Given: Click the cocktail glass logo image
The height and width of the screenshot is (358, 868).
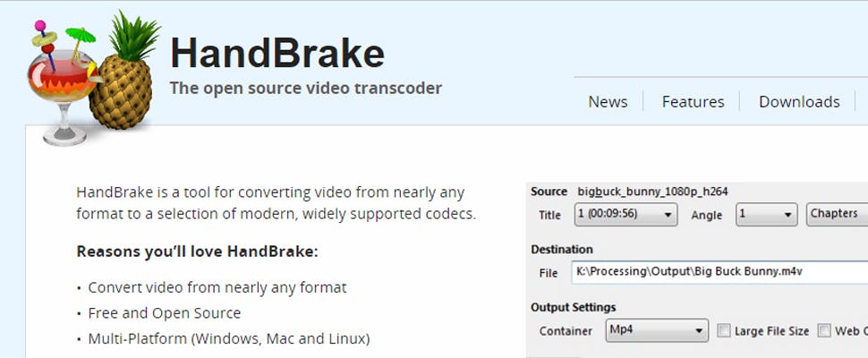Looking at the screenshot, I should (56, 85).
